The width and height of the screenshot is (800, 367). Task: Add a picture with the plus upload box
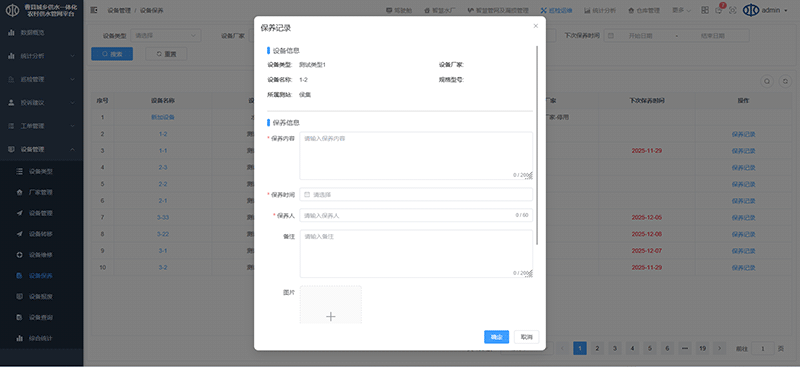[331, 306]
